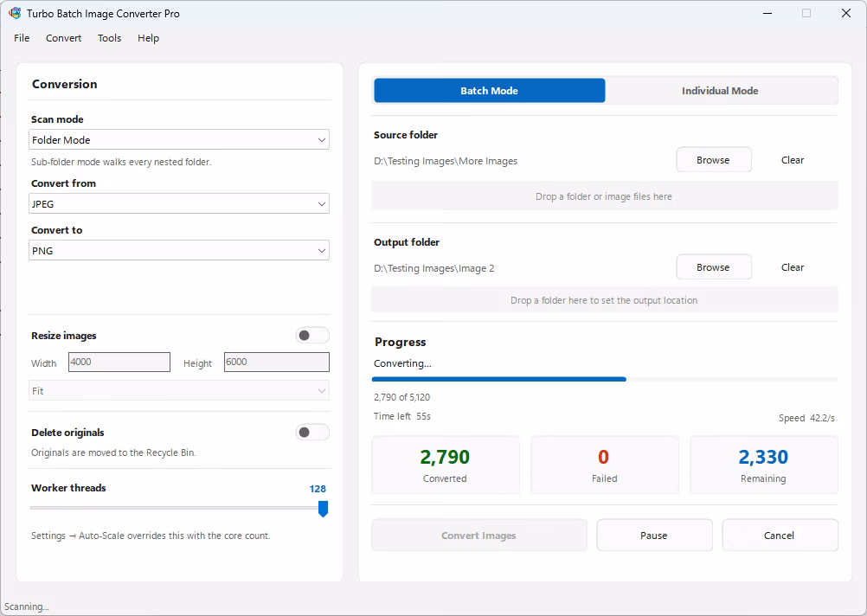This screenshot has height=616, width=867.
Task: Click the 2,790 Converted counter card
Action: coord(446,465)
